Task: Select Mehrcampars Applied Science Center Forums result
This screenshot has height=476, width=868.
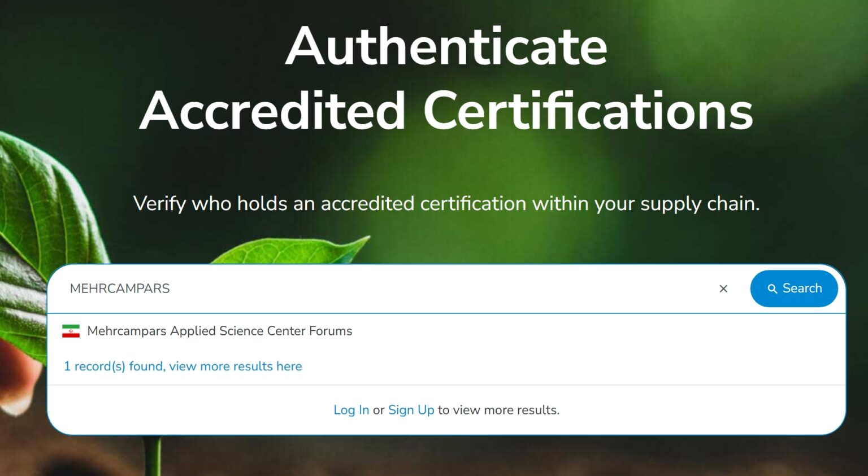Action: (x=219, y=331)
